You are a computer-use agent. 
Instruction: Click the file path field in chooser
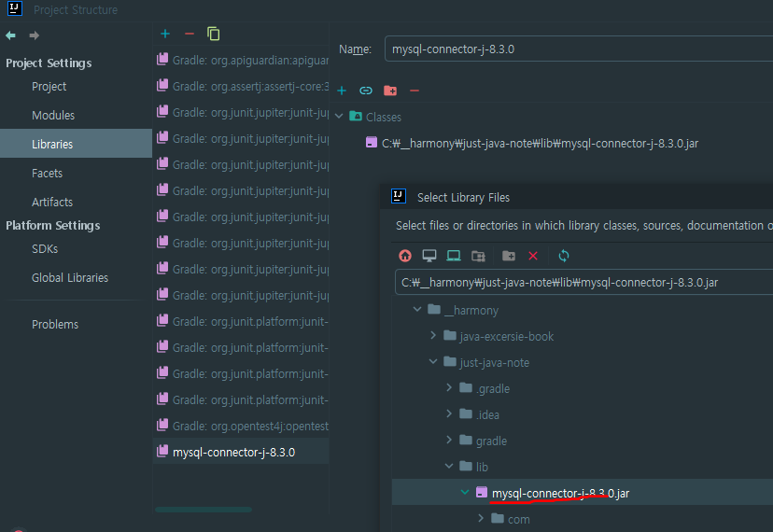coord(583,283)
